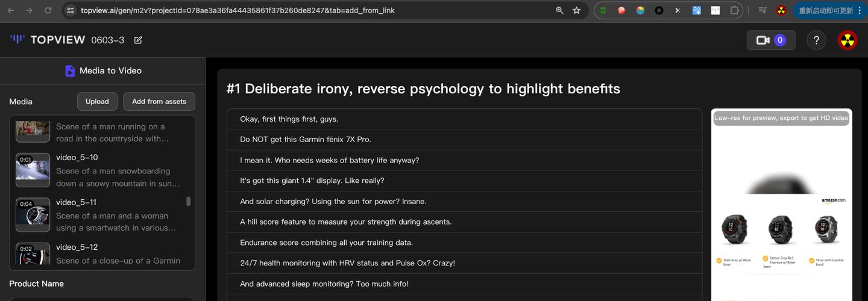Open Chrome profile radiation avatar
This screenshot has width=868, height=301.
click(x=781, y=10)
